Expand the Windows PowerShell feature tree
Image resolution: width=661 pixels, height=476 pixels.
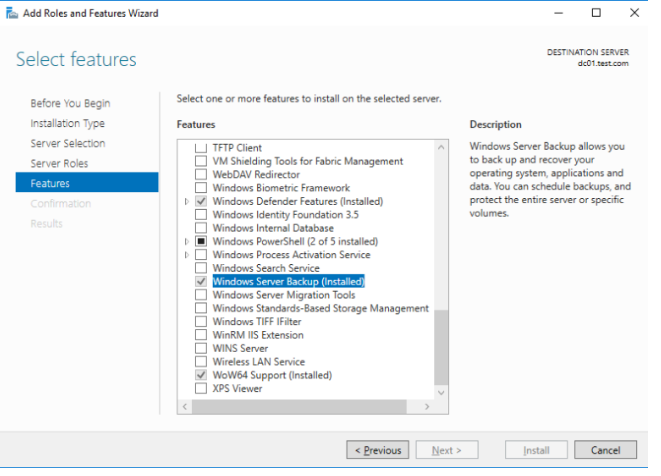coord(187,242)
